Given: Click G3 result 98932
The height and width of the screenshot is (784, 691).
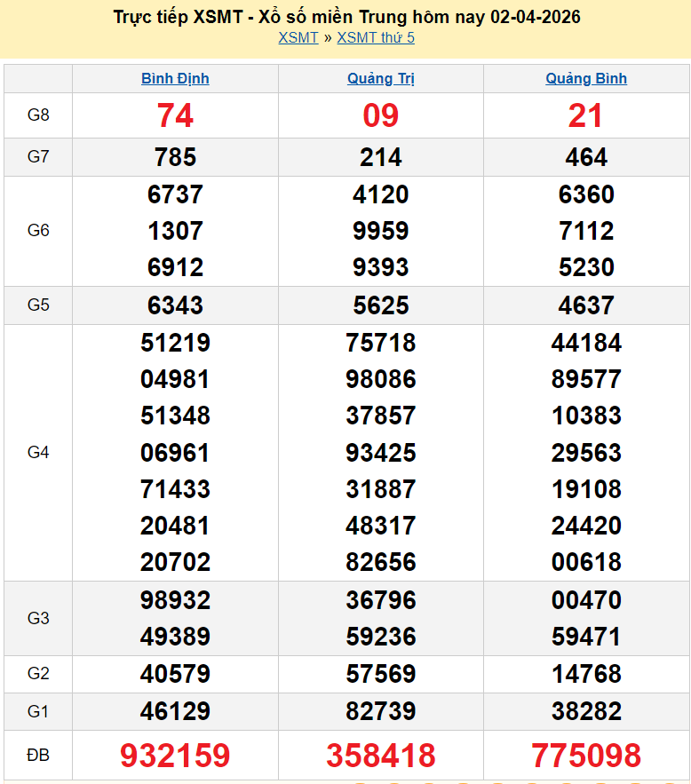Looking at the screenshot, I should (175, 600).
